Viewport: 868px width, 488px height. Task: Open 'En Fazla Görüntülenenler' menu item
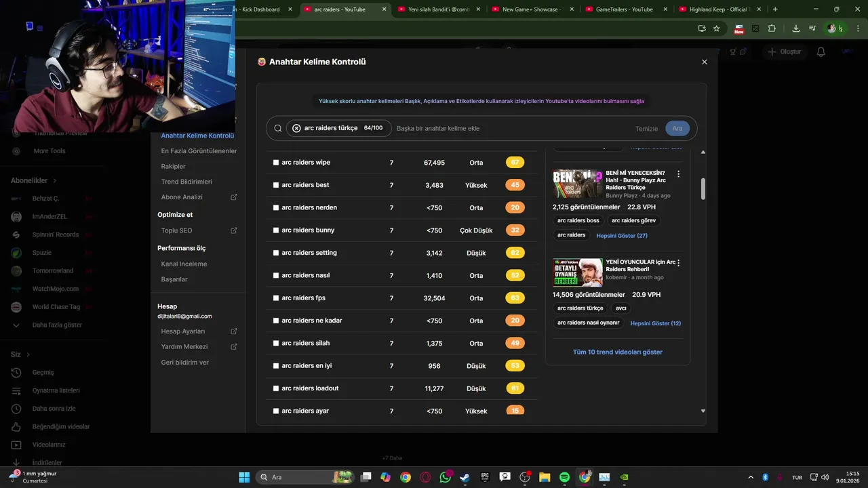point(199,151)
